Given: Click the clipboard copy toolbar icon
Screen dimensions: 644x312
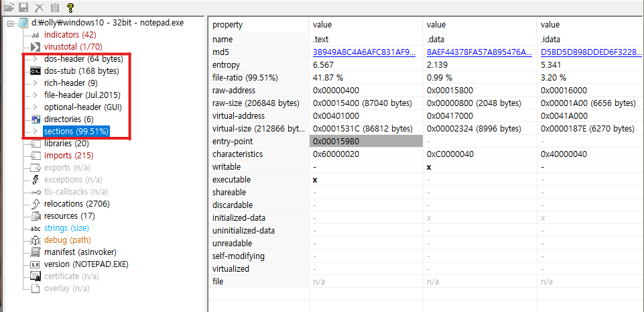Looking at the screenshot, I should pos(54,7).
